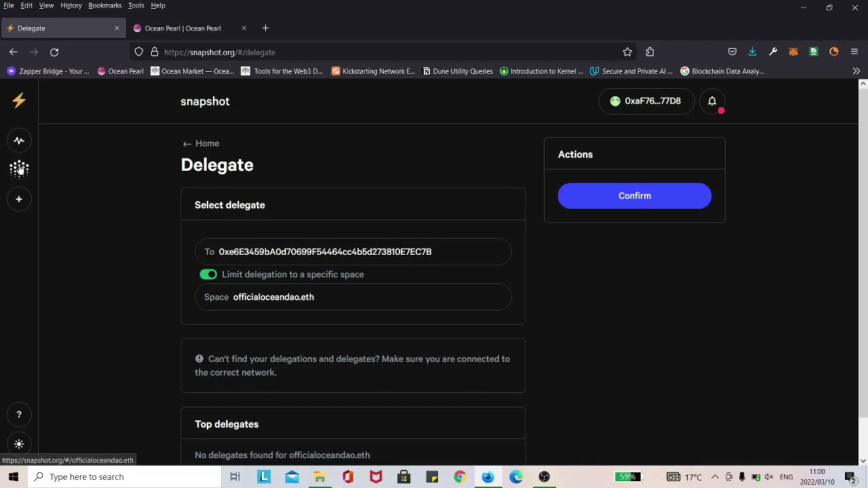Click the taskbar search box

coord(125,476)
